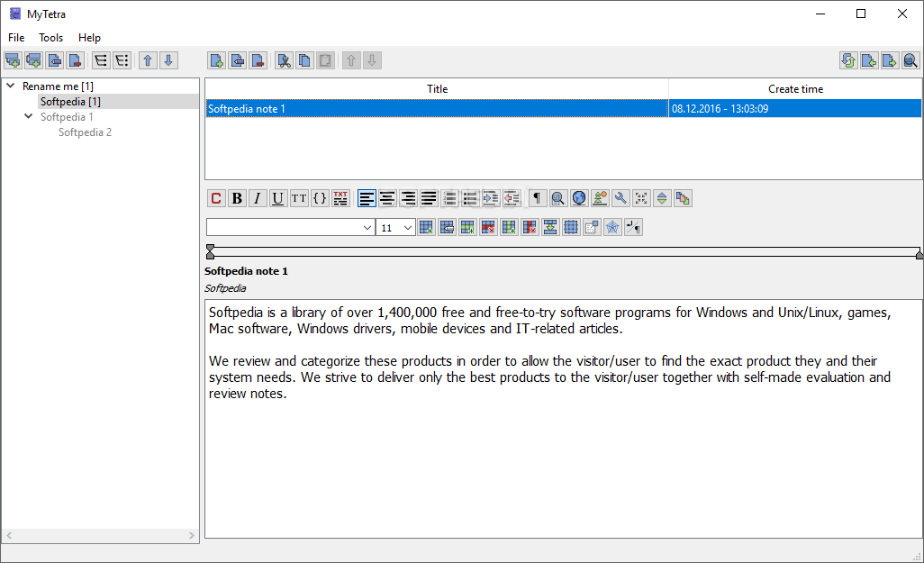Open the Tools menu
The height and width of the screenshot is (563, 924).
[50, 38]
